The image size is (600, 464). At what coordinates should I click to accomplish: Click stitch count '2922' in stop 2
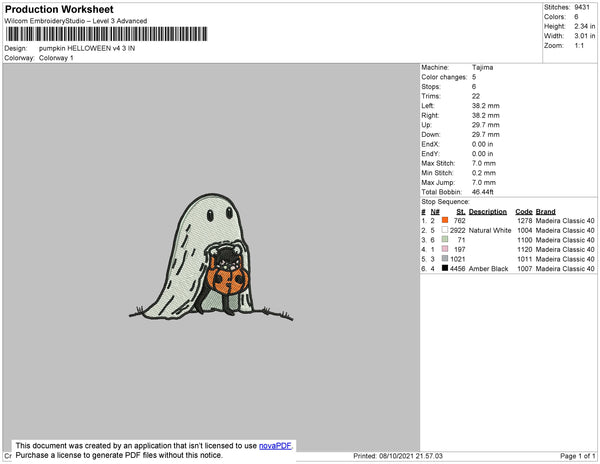coord(458,230)
